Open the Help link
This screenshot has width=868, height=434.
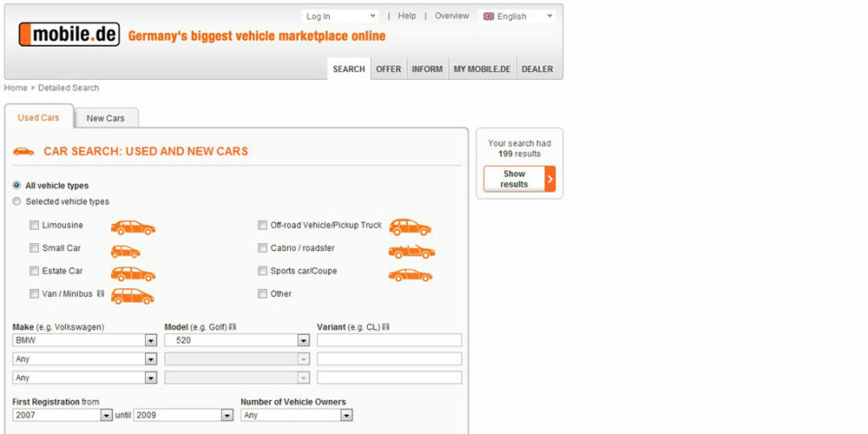point(407,16)
